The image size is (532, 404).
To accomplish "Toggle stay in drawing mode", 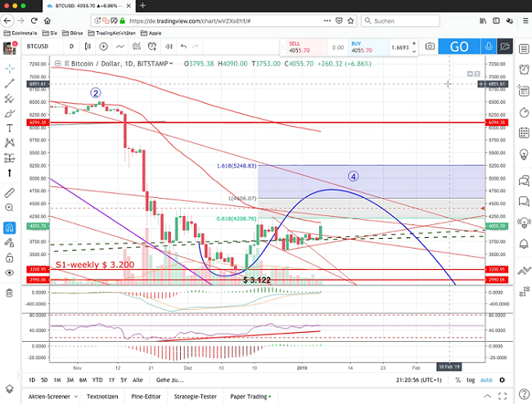I will pyautogui.click(x=10, y=243).
